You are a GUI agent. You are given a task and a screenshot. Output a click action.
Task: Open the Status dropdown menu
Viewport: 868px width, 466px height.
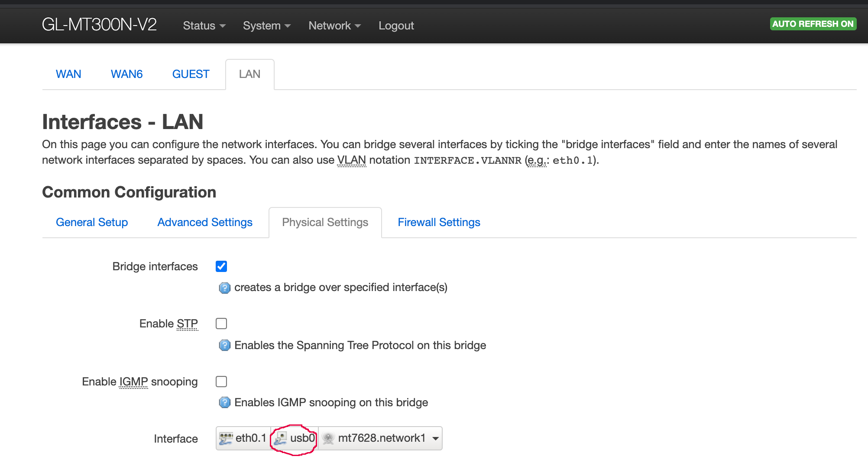204,26
